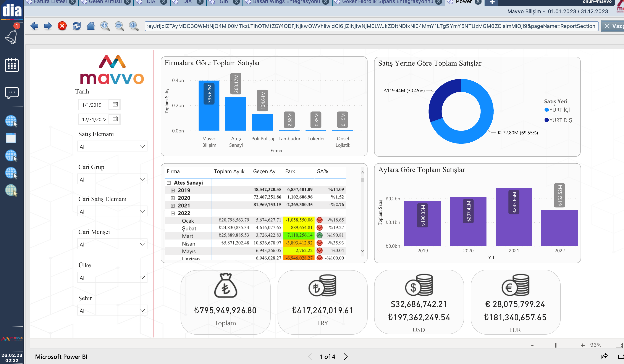Click the Fark column header
The image size is (624, 364).
(290, 171)
